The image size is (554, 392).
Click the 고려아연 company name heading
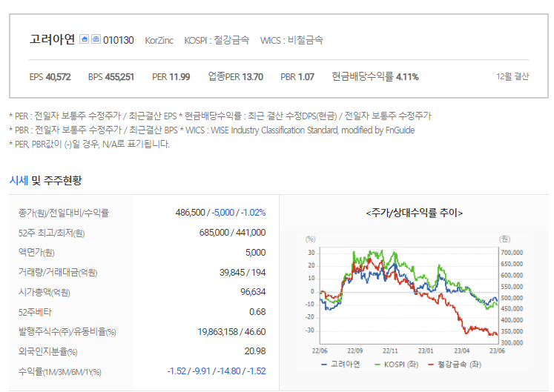tap(53, 39)
